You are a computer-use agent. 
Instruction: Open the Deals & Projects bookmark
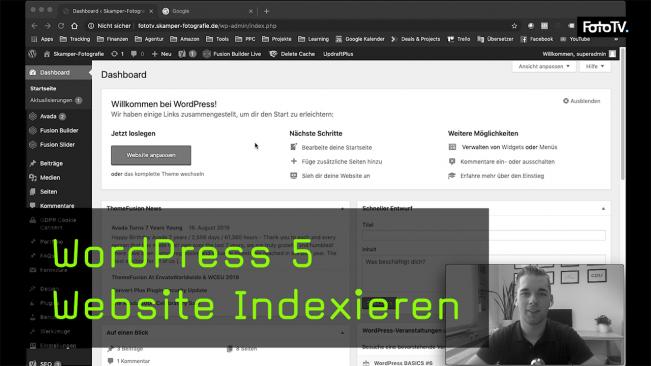click(x=416, y=39)
